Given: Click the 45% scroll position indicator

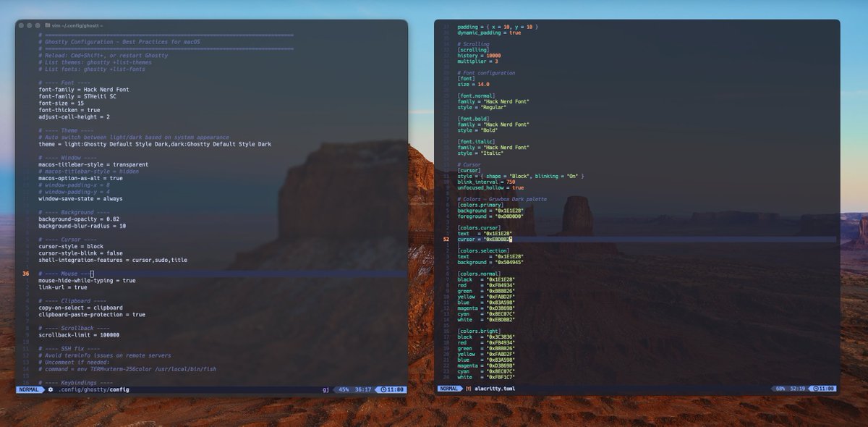Looking at the screenshot, I should click(344, 389).
